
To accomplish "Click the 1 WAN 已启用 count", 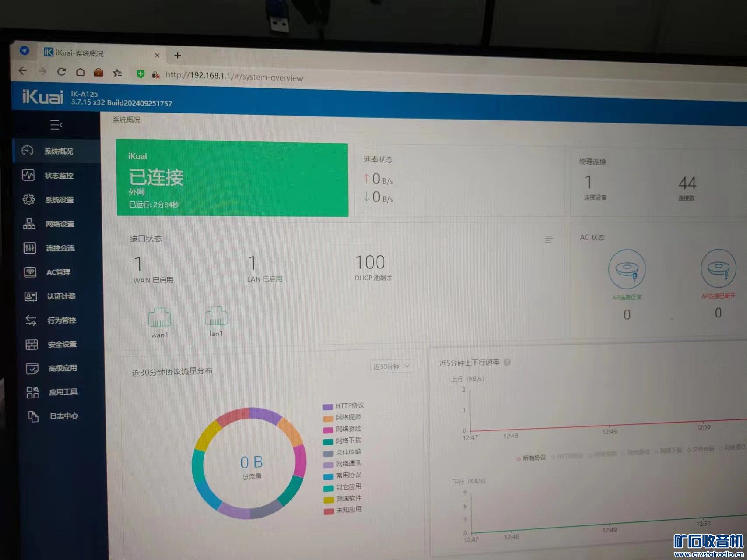I will 138,264.
